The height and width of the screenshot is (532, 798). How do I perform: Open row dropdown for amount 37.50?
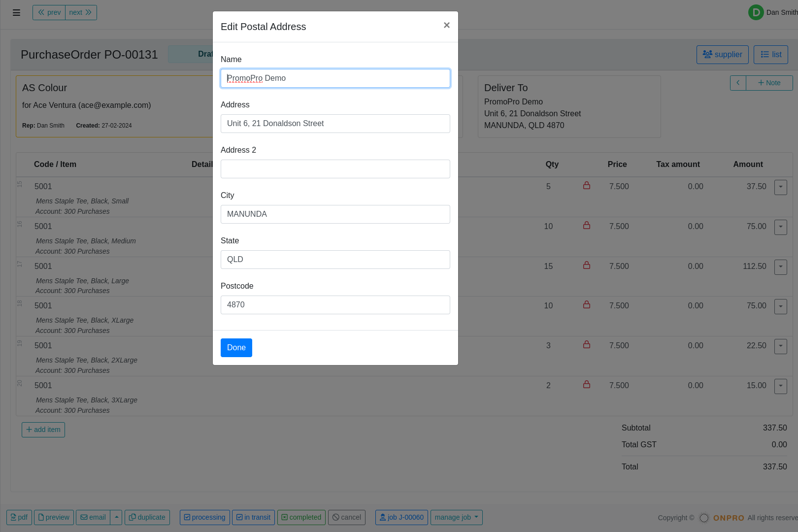coord(781,187)
